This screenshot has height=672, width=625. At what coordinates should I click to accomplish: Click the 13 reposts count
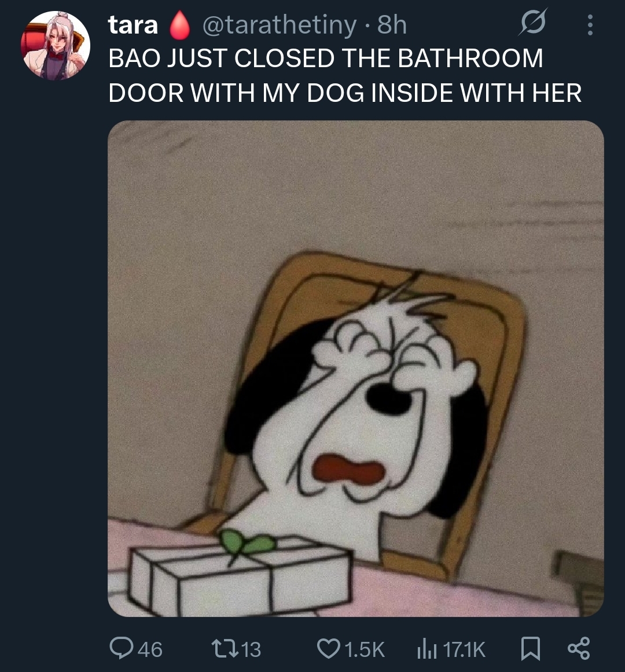tap(251, 649)
